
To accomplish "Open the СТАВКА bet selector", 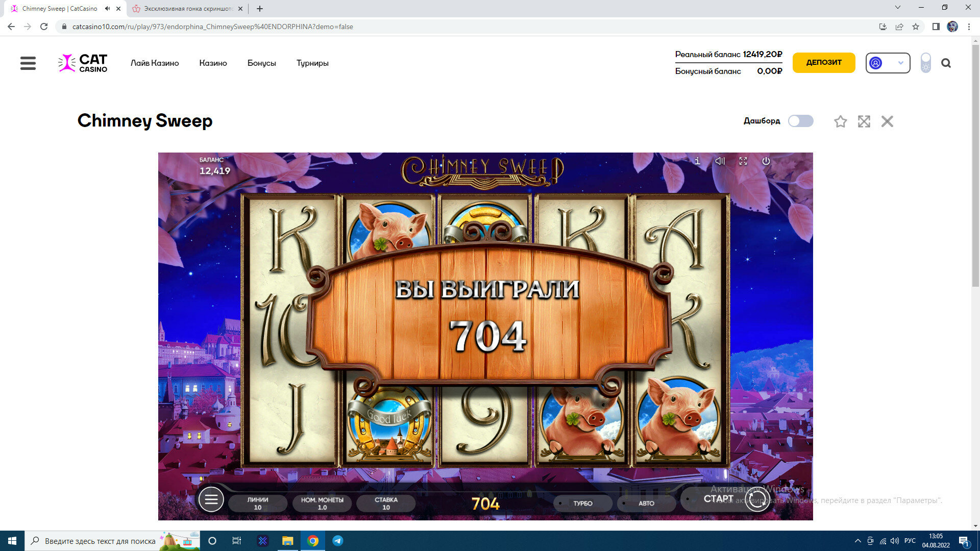I will point(386,503).
